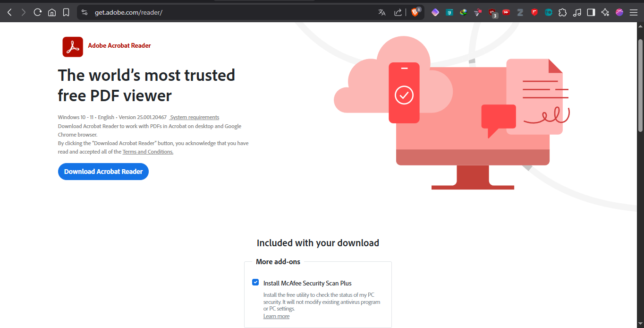Image resolution: width=644 pixels, height=328 pixels.
Task: Open the browser hamburger main menu
Action: point(634,12)
